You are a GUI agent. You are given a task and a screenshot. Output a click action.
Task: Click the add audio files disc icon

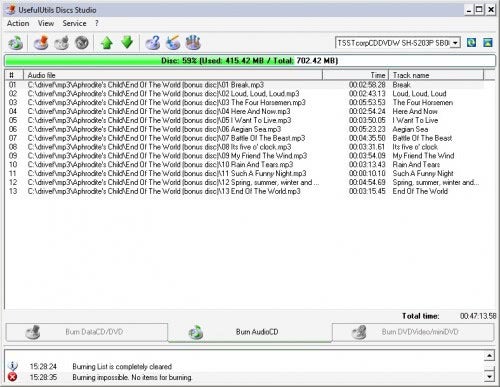point(16,43)
